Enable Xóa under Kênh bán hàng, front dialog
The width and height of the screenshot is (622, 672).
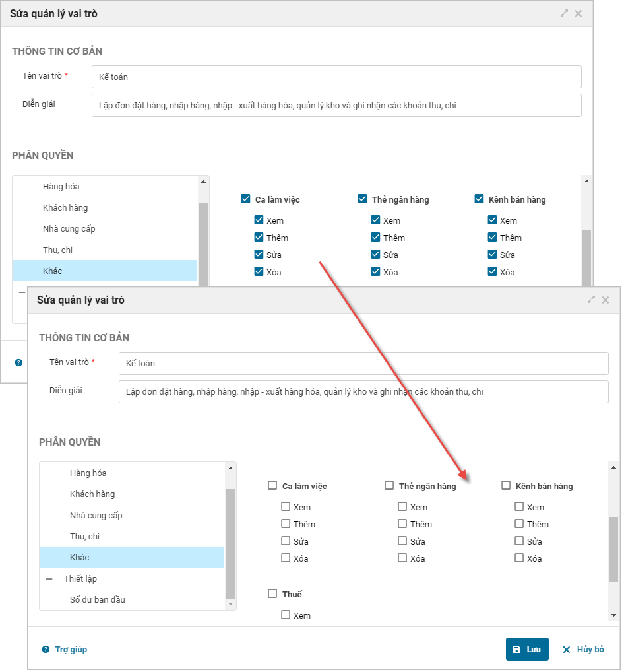click(519, 558)
